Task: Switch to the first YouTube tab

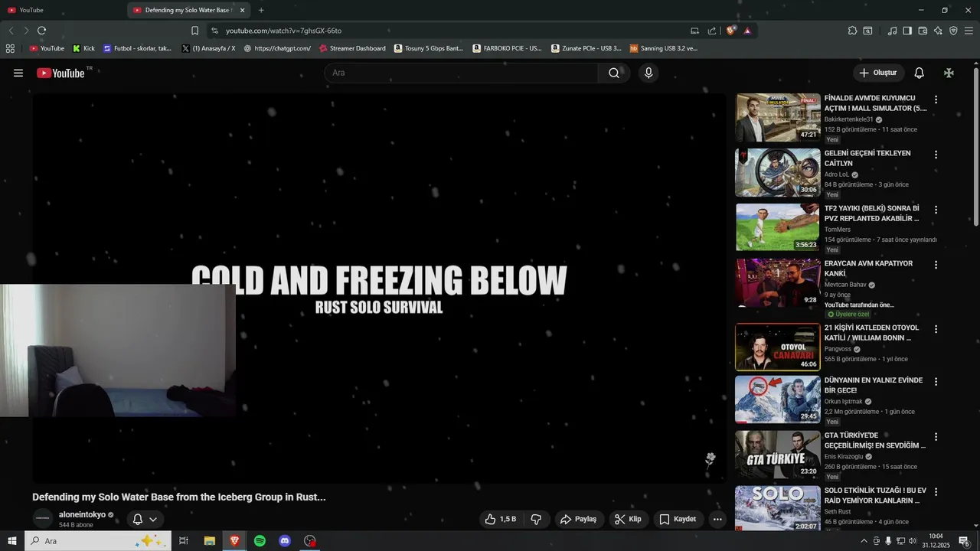Action: (61, 10)
